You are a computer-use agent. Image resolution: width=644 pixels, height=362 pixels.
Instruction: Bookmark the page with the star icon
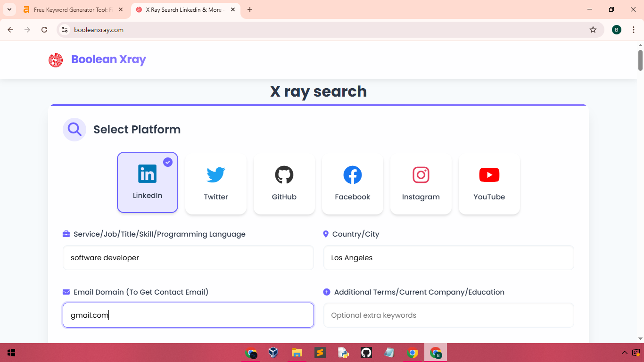(x=593, y=29)
